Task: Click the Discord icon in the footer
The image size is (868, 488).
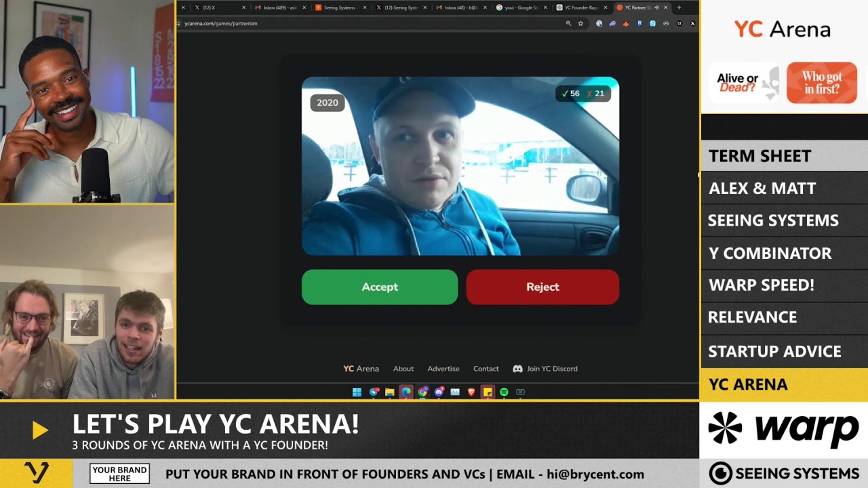Action: click(517, 369)
